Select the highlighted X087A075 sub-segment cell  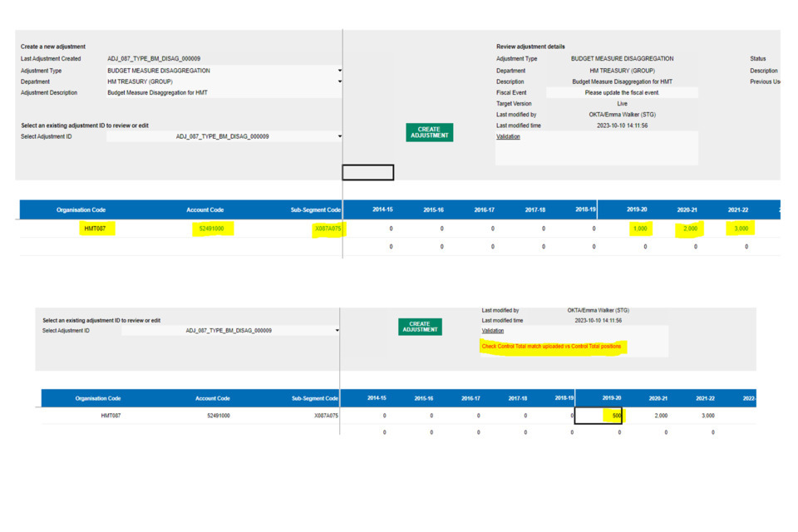click(x=328, y=229)
